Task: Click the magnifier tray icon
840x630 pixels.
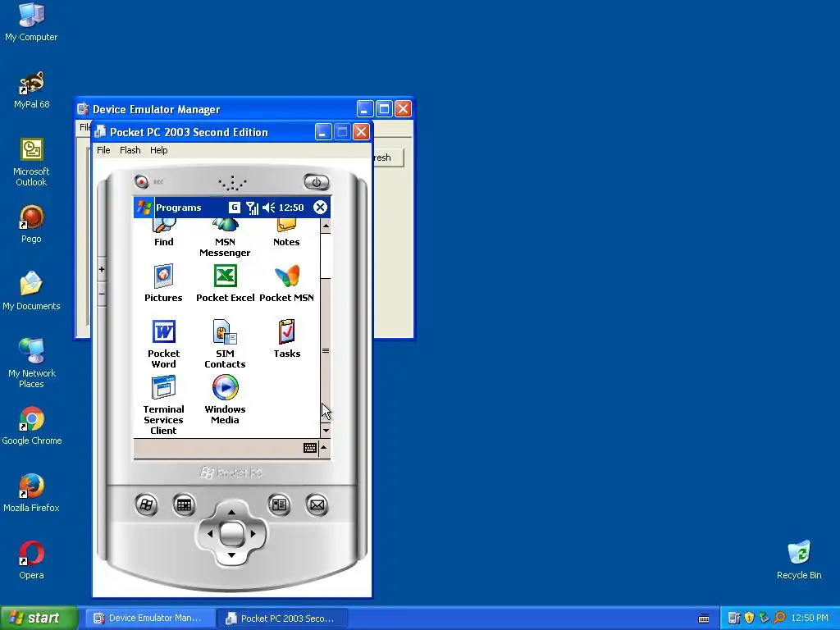Action: click(779, 619)
